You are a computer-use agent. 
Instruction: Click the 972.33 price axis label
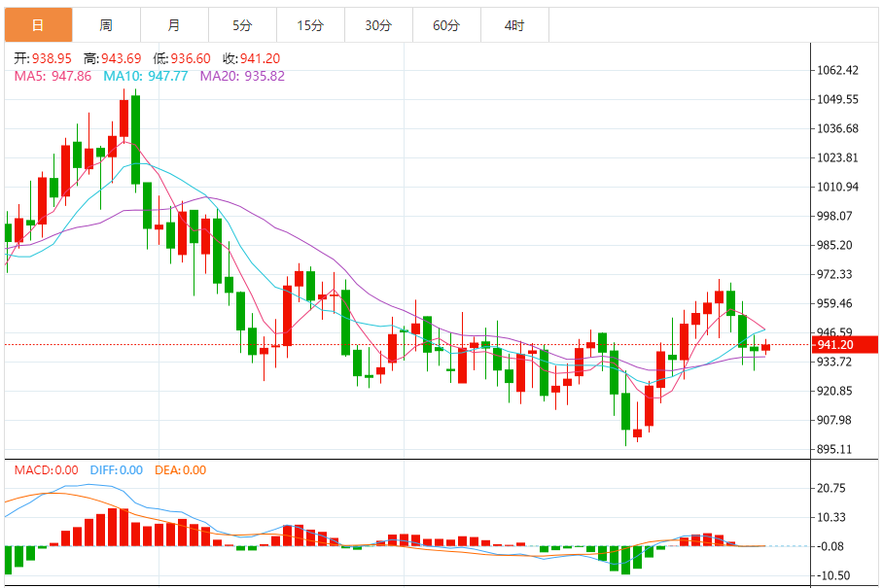tap(834, 275)
